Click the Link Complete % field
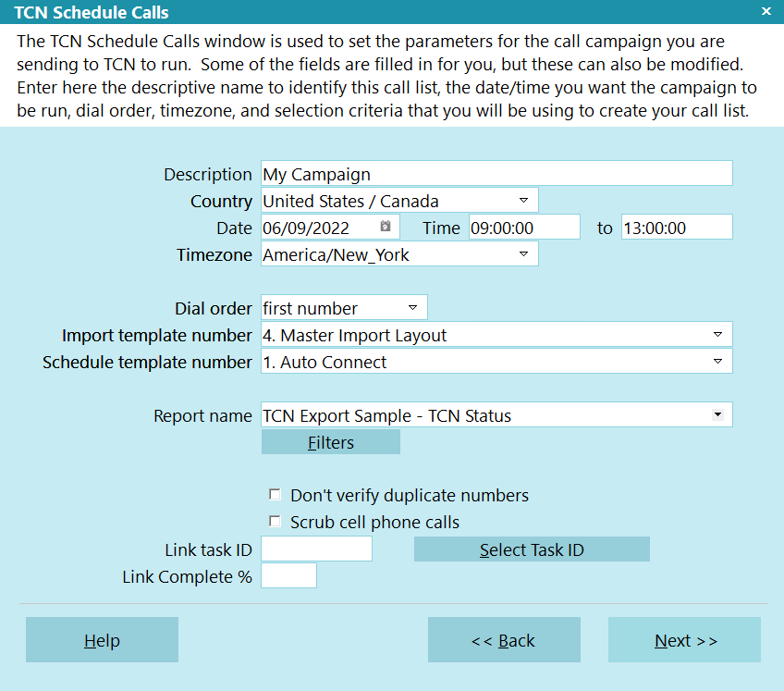This screenshot has width=784, height=691. tap(288, 576)
